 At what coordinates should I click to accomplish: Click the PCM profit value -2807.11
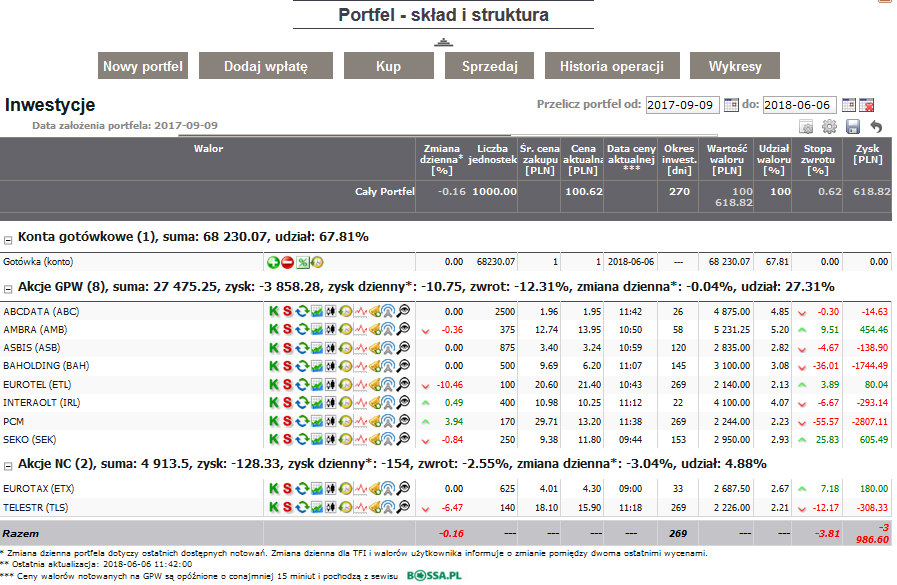(869, 421)
